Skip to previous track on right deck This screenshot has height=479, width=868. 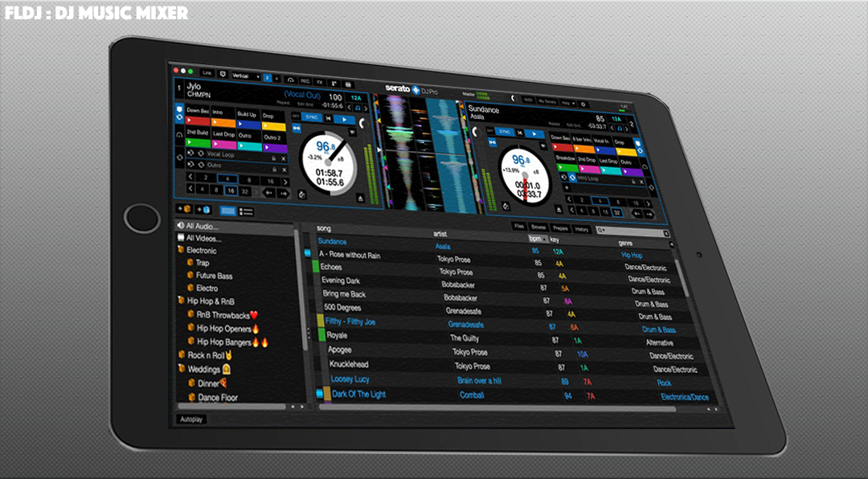[x=520, y=133]
